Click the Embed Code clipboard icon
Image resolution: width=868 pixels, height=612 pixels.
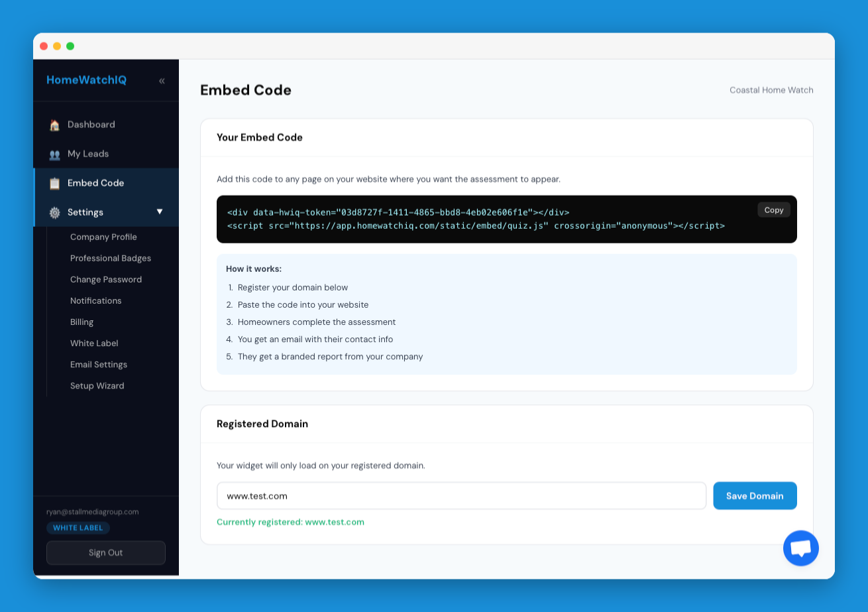pyautogui.click(x=54, y=183)
